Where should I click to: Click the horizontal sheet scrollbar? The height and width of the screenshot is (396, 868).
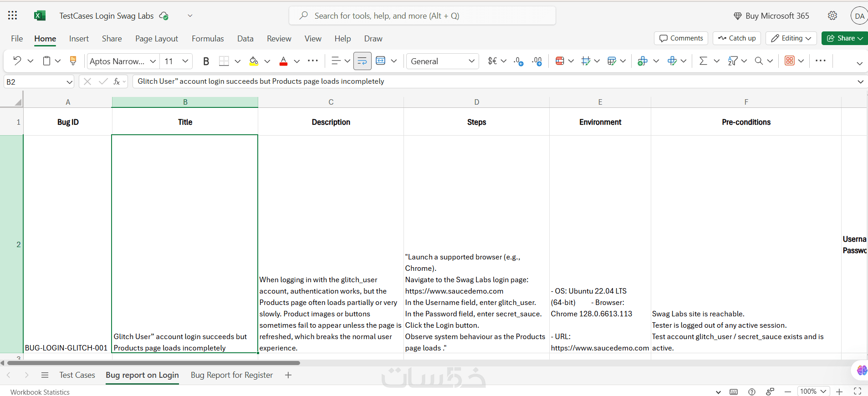click(x=153, y=363)
